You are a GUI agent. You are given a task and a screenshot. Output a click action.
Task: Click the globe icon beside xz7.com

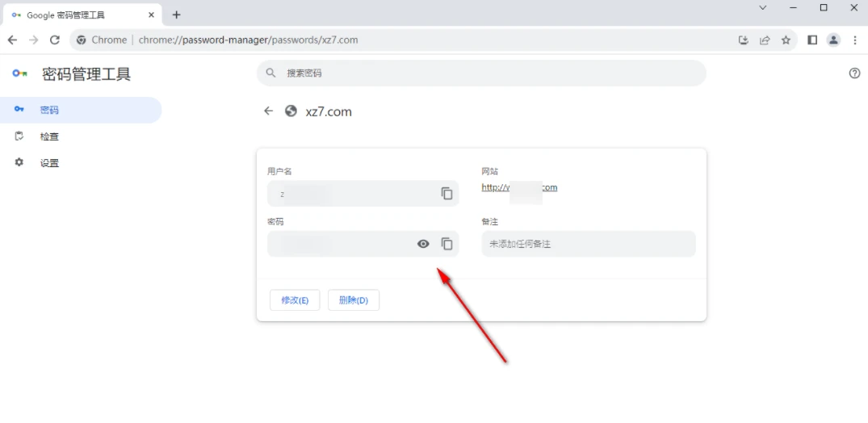(x=291, y=111)
